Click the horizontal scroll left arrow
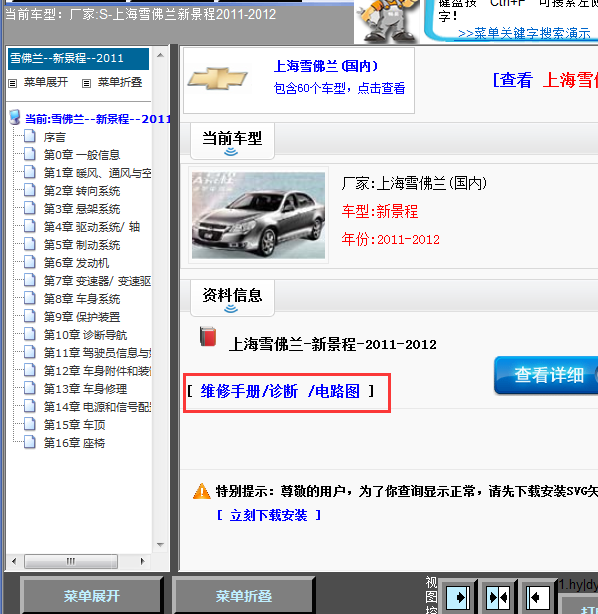The image size is (598, 614). pyautogui.click(x=14, y=561)
